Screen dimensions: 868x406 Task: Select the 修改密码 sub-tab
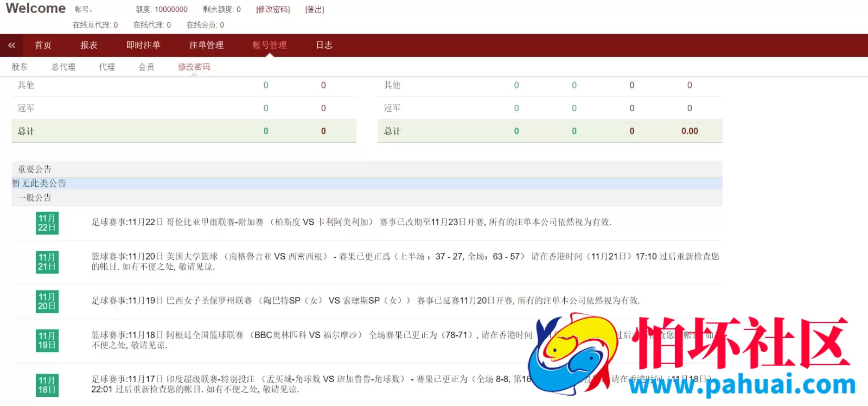click(194, 67)
